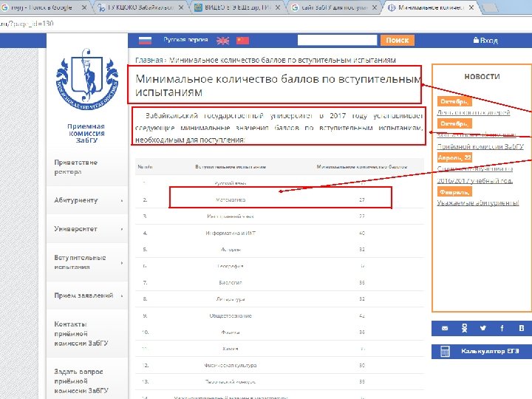532x399 pixels.
Task: Close the Минимальное количество tab
Action: pos(471,7)
